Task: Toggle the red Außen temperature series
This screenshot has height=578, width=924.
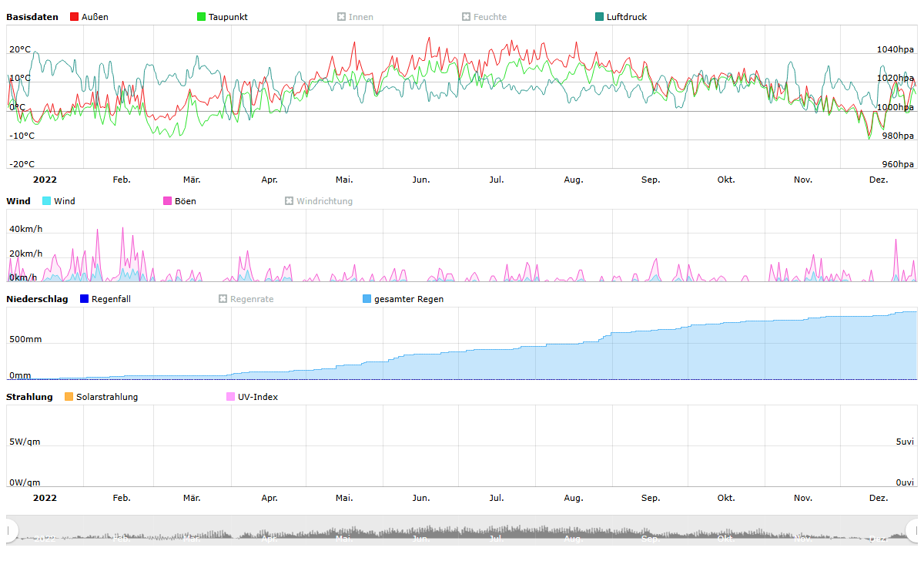Action: (75, 17)
